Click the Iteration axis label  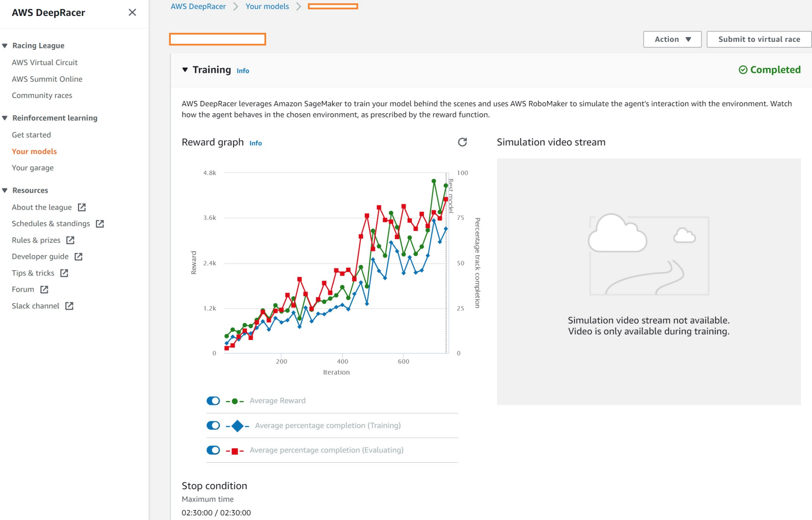click(336, 372)
